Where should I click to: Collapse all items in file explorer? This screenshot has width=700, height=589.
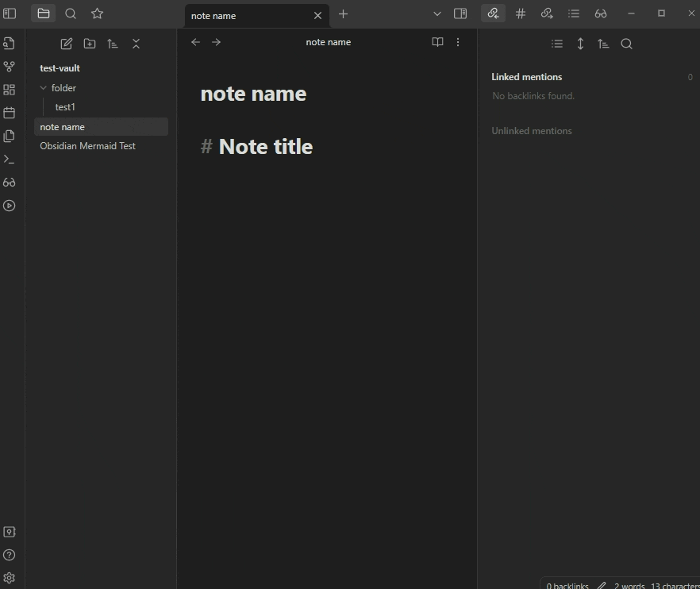click(136, 43)
